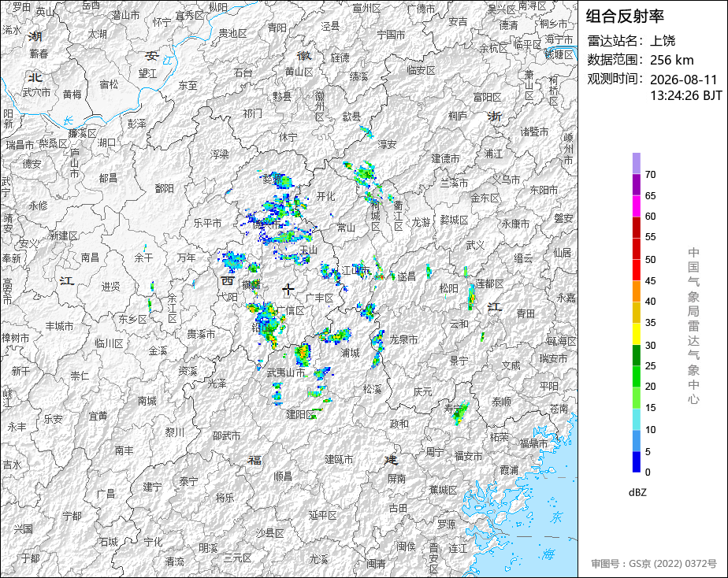The width and height of the screenshot is (728, 578).
Task: Click the purple top color of legend
Action: (636, 163)
